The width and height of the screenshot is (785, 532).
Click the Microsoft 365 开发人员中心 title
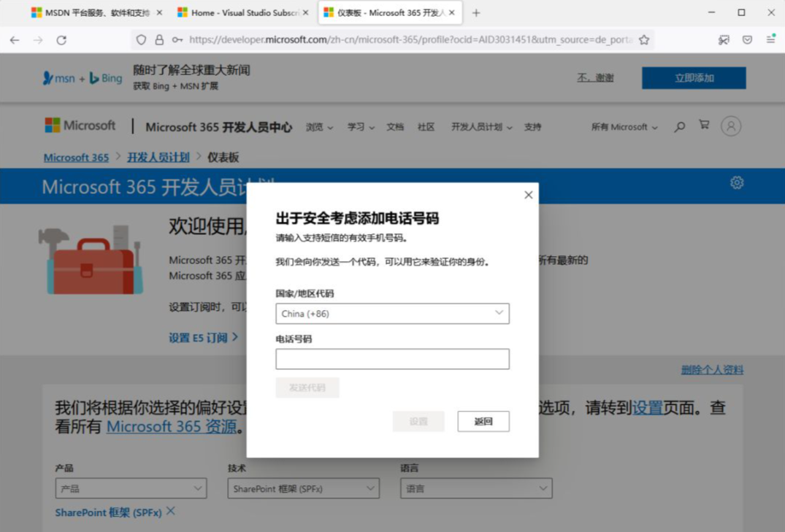point(219,127)
